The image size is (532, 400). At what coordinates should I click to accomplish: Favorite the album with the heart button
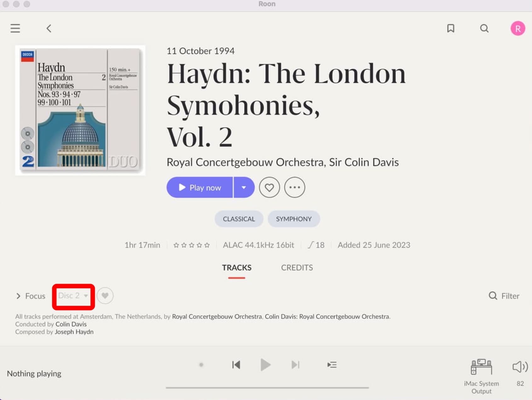click(x=269, y=188)
